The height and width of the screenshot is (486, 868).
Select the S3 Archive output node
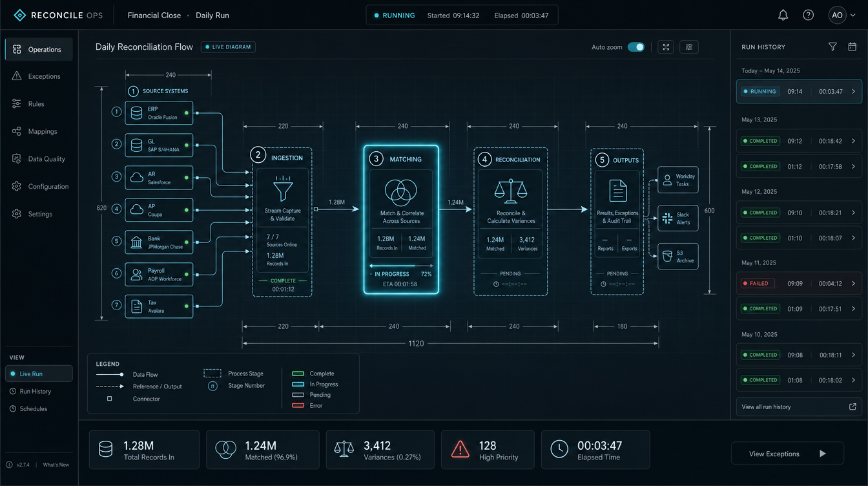tap(677, 257)
